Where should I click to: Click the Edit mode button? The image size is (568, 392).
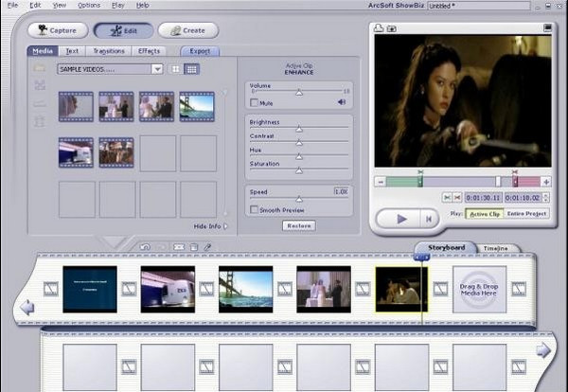(x=123, y=30)
